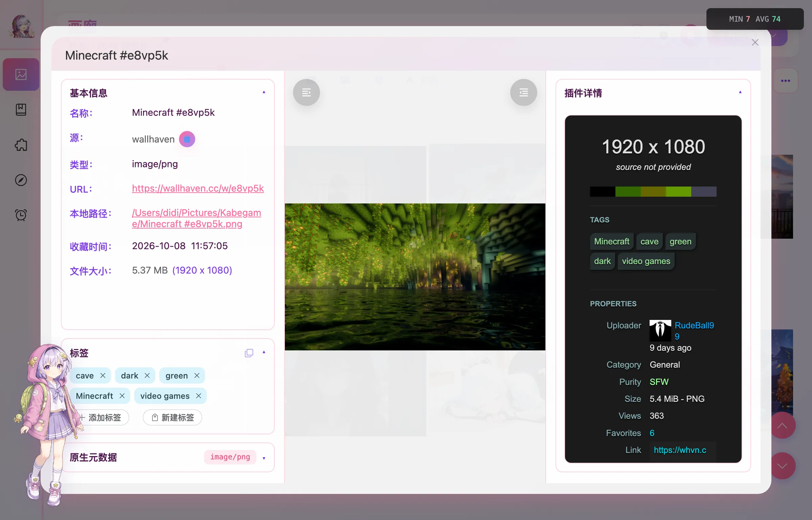Image resolution: width=812 pixels, height=520 pixels.
Task: Remove the dark tag
Action: 147,375
